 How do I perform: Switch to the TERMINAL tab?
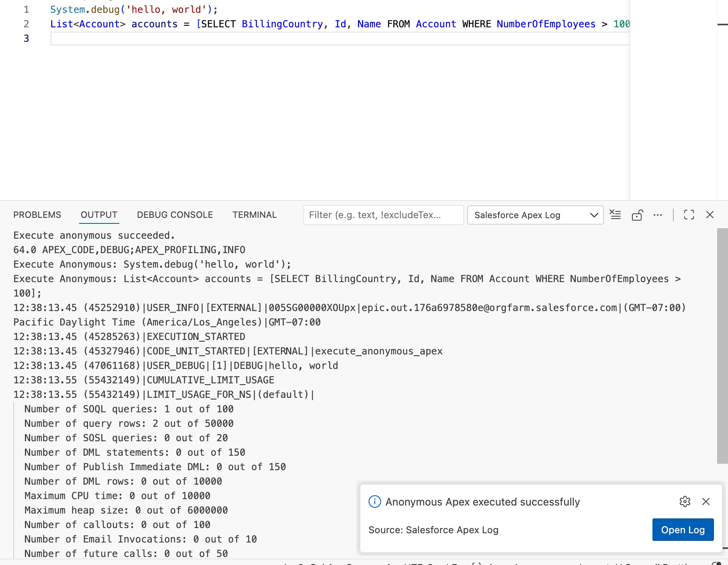[255, 215]
